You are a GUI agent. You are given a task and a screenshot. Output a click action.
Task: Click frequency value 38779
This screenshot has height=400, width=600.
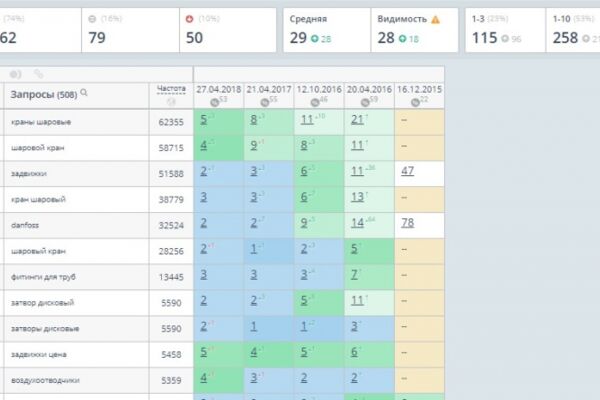coord(171,199)
